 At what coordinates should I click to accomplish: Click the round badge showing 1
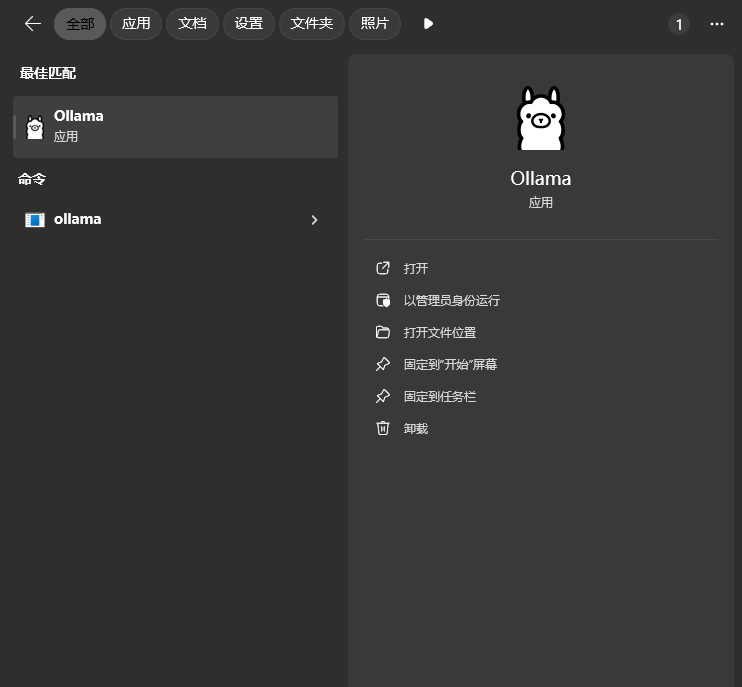(x=679, y=24)
